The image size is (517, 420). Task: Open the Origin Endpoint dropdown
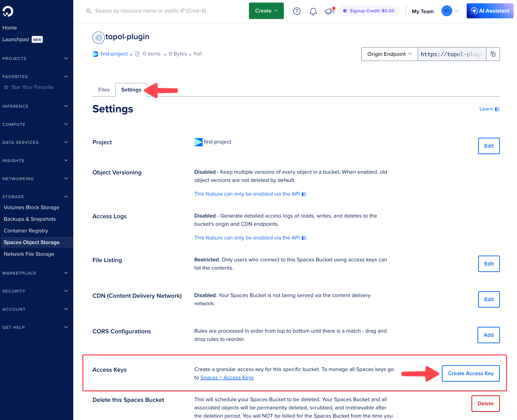click(389, 54)
